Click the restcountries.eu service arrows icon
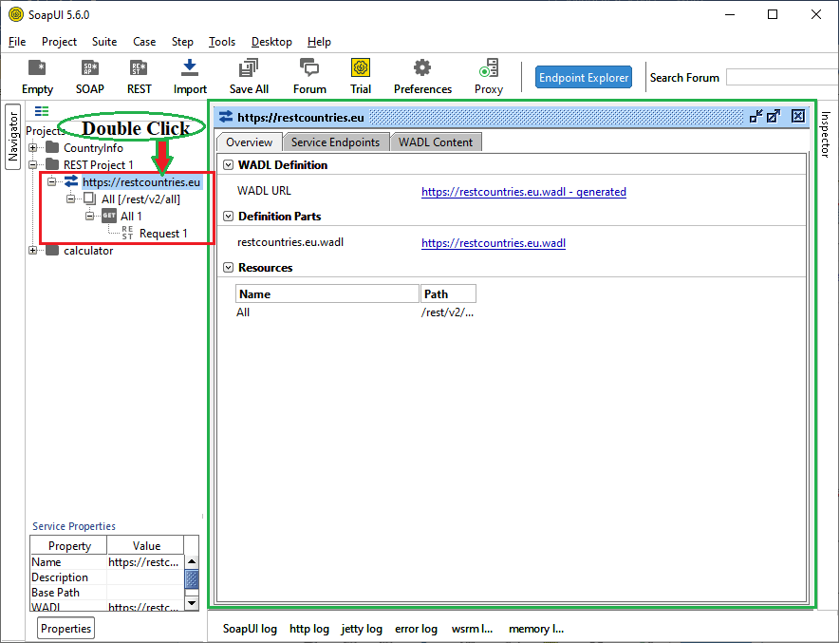The height and width of the screenshot is (643, 840). 71,181
